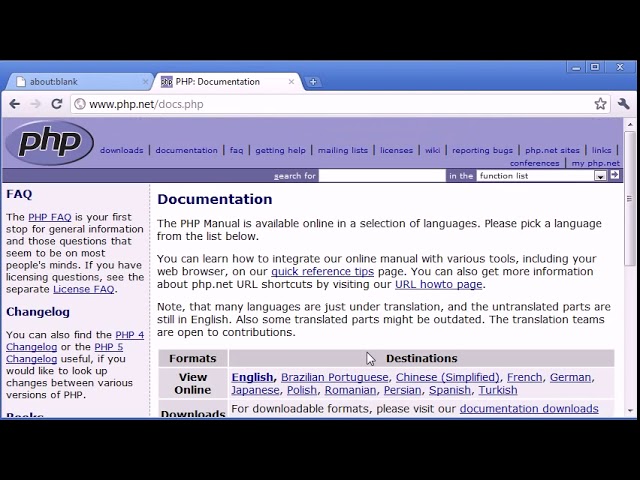View the manual in Persian
The image size is (640, 480).
(x=402, y=390)
